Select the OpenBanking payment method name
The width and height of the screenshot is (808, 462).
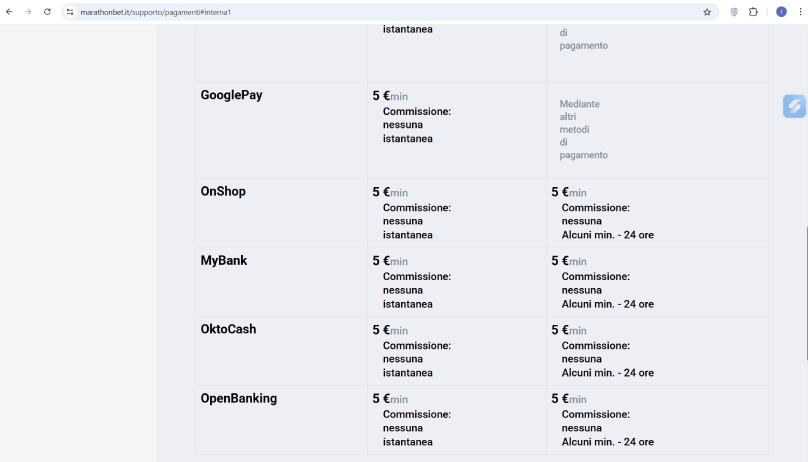pyautogui.click(x=239, y=399)
